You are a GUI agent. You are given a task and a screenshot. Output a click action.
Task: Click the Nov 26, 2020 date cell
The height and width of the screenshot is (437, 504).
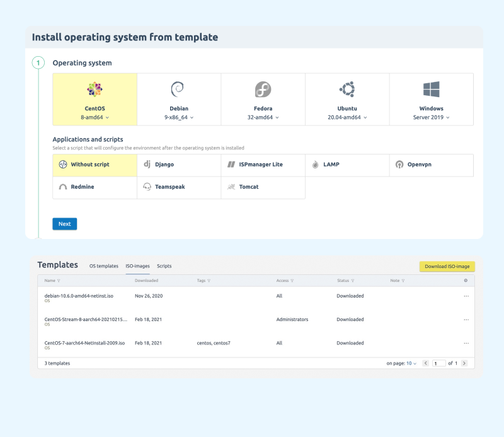149,296
